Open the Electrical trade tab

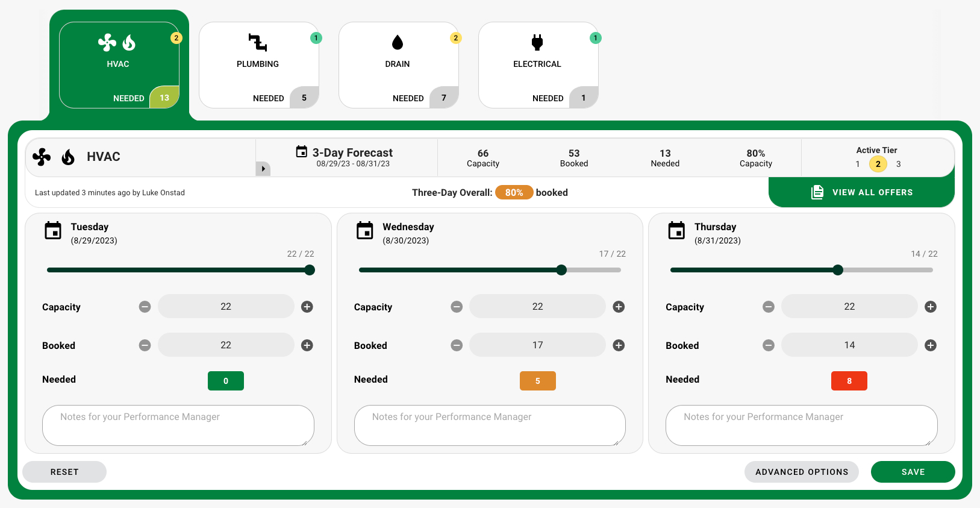tap(538, 65)
